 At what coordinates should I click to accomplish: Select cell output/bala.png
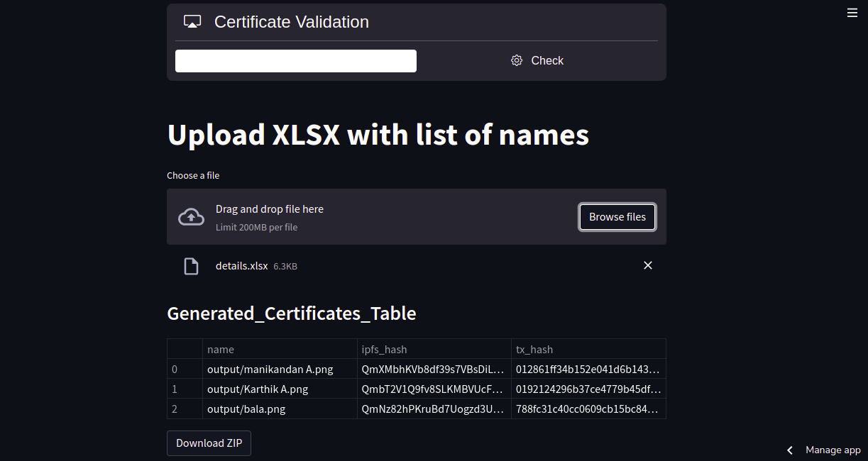pyautogui.click(x=280, y=409)
